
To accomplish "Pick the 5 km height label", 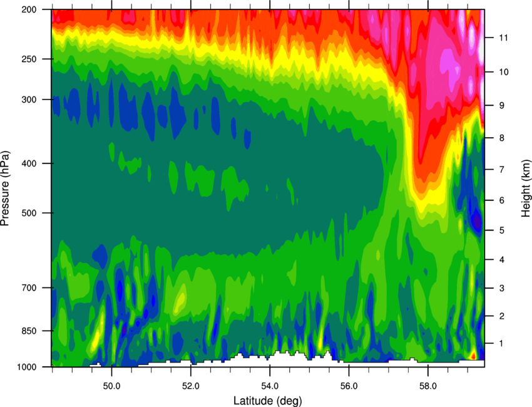I will click(501, 230).
